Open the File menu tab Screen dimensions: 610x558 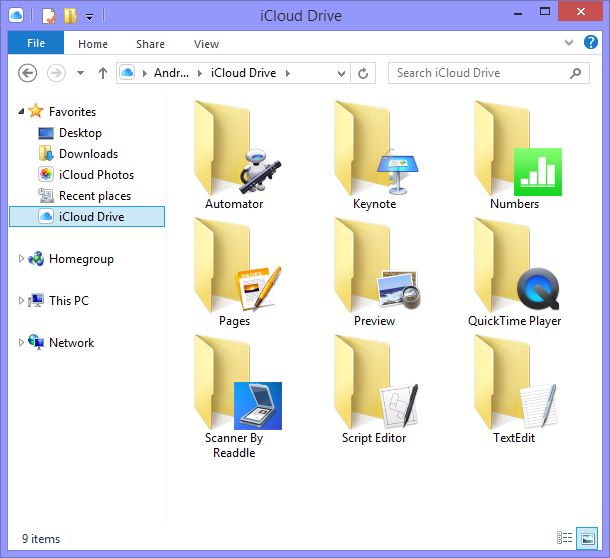36,44
